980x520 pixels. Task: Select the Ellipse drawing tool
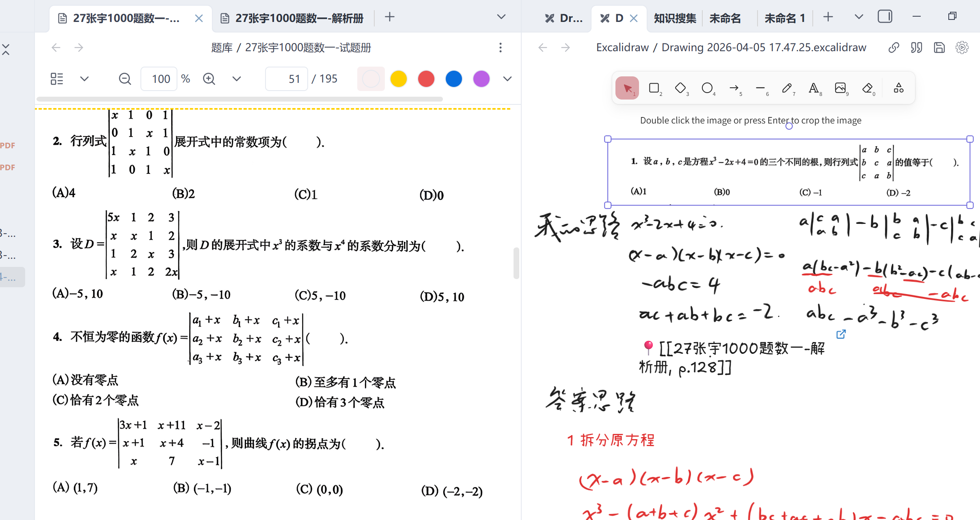point(707,88)
